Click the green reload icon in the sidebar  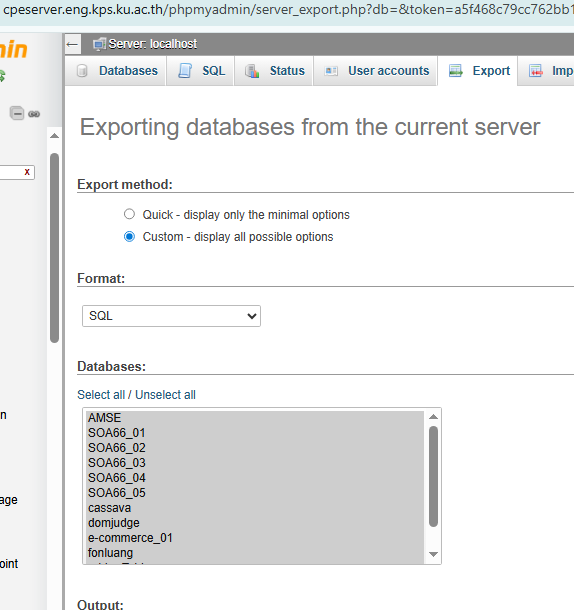click(x=2, y=75)
